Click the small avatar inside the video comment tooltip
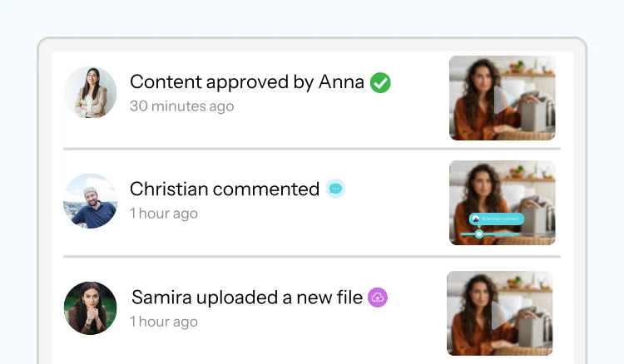Image resolution: width=624 pixels, height=364 pixels. (x=475, y=219)
